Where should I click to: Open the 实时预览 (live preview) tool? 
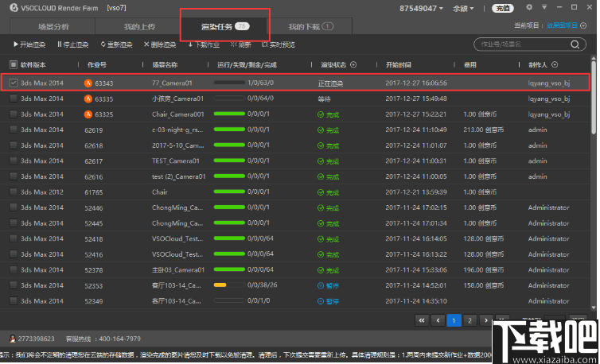click(279, 45)
